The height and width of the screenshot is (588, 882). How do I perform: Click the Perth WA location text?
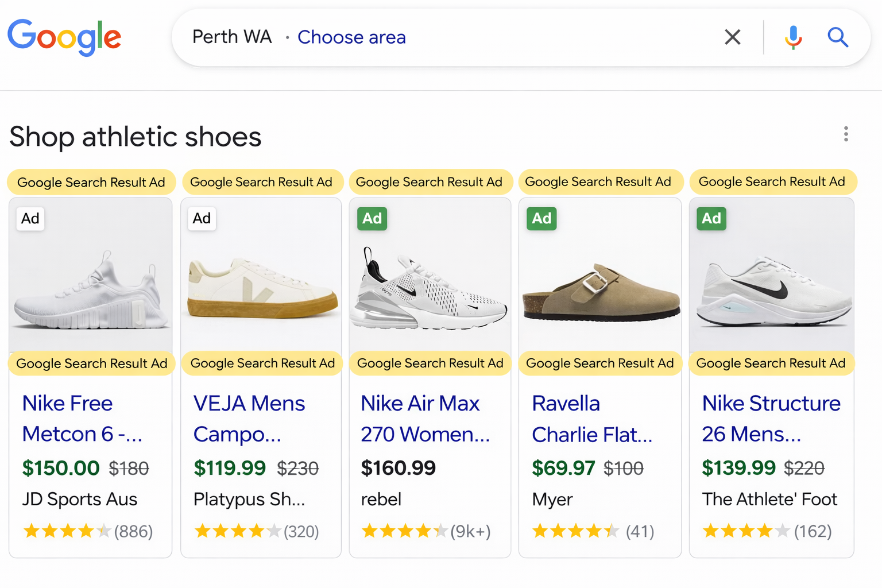tap(232, 36)
